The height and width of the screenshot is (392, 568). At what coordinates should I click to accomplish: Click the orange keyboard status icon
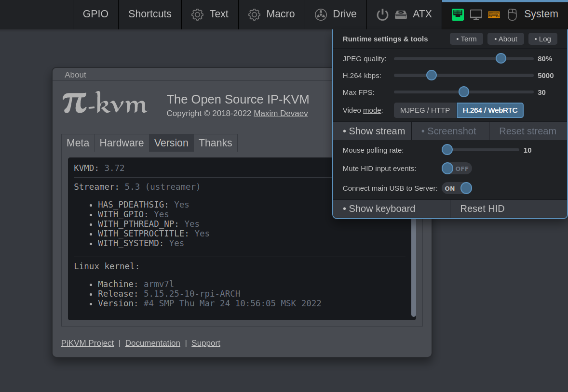point(494,14)
